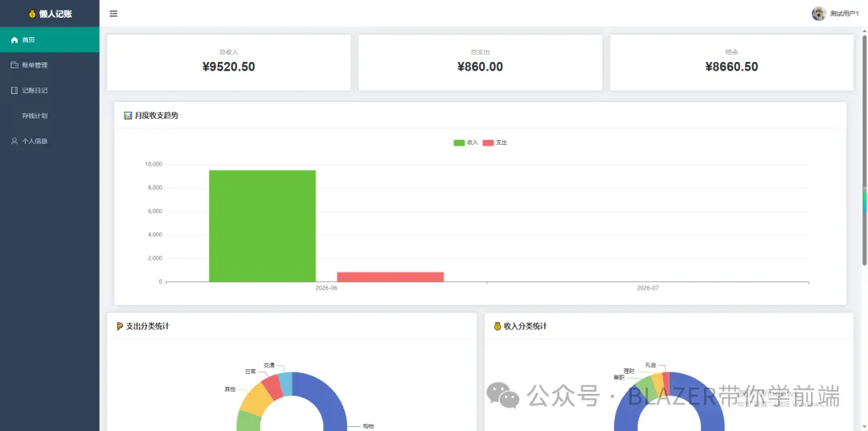Toggle the 支出 legend series
Viewport: 868px width, 431px height.
coord(495,142)
